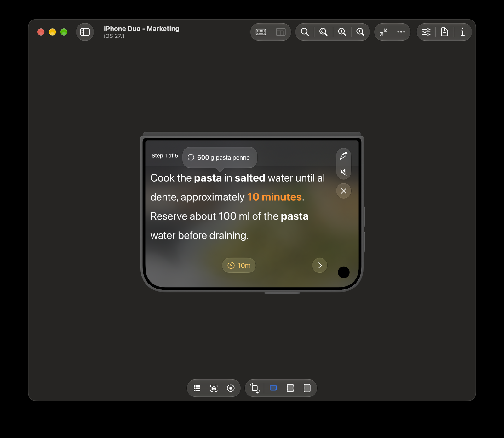Click the document page icon
The height and width of the screenshot is (438, 504).
point(444,32)
